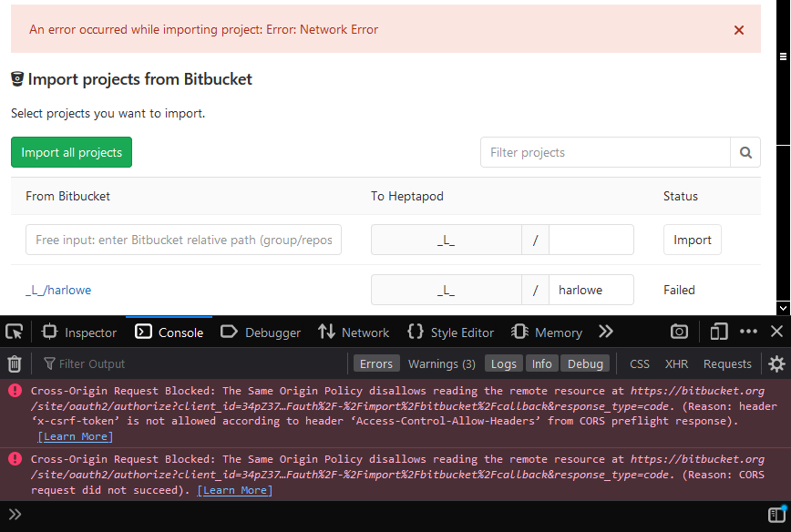The image size is (791, 532).
Task: Switch to the Debugger tab
Action: [261, 332]
